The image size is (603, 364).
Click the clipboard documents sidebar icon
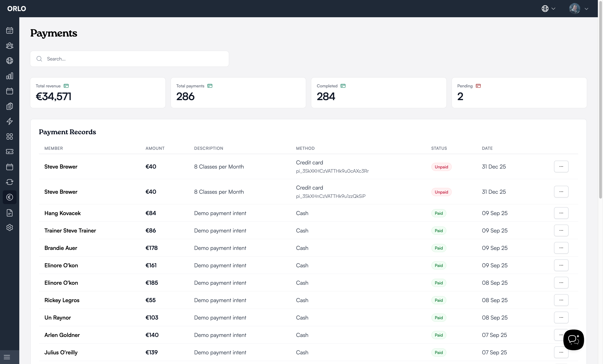9,106
